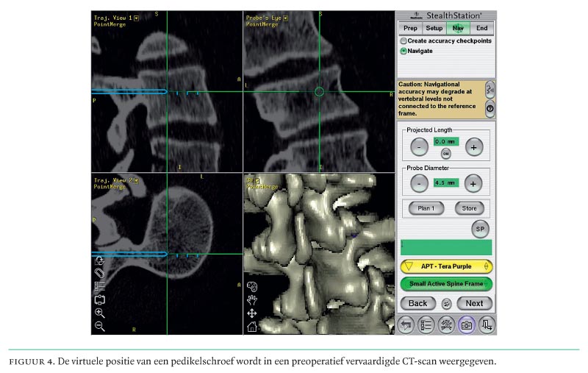This screenshot has height=373, width=588.
Task: Open the APT - Tera Purple dropdown
Action: click(445, 266)
